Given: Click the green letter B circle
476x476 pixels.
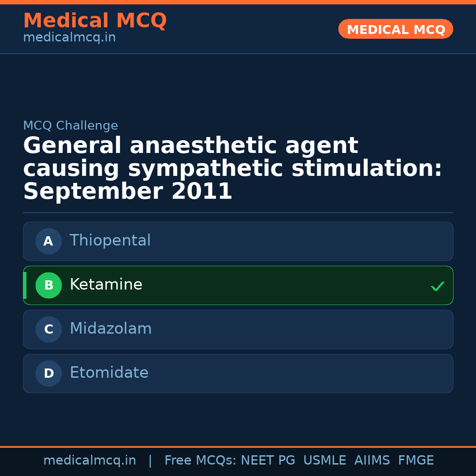Looking at the screenshot, I should (x=48, y=285).
